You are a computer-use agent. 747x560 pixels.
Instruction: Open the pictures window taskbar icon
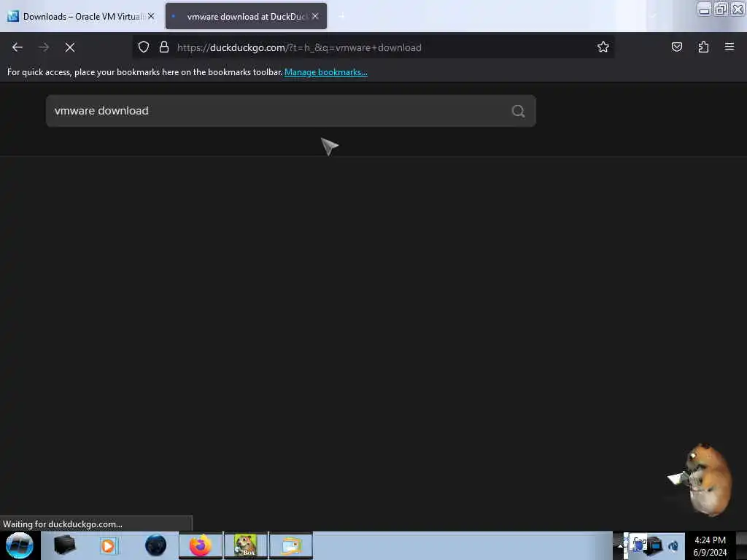point(291,545)
